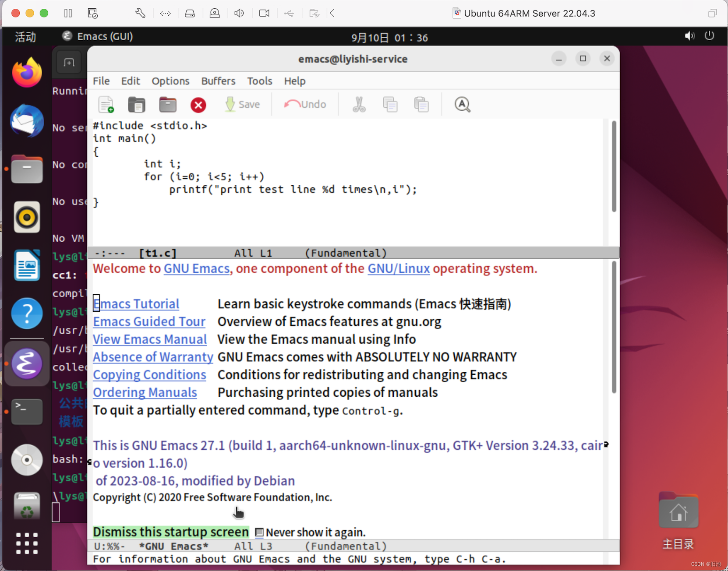728x571 pixels.
Task: Copy the selection with the toolbar icon
Action: click(x=390, y=105)
